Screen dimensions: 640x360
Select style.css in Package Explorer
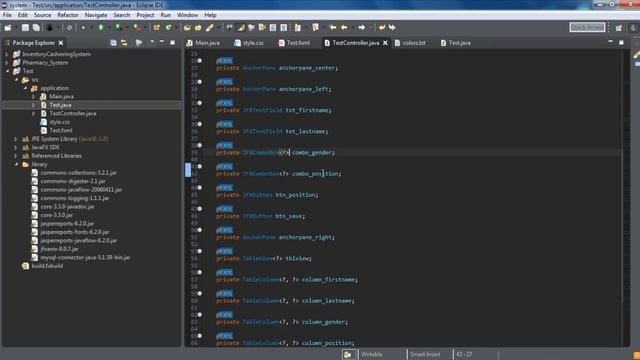[59, 122]
